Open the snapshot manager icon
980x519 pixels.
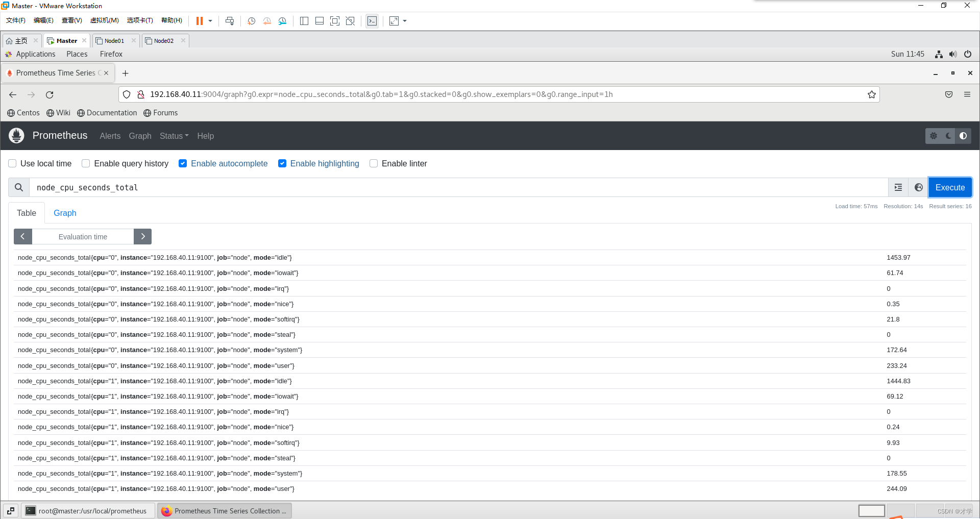point(283,21)
